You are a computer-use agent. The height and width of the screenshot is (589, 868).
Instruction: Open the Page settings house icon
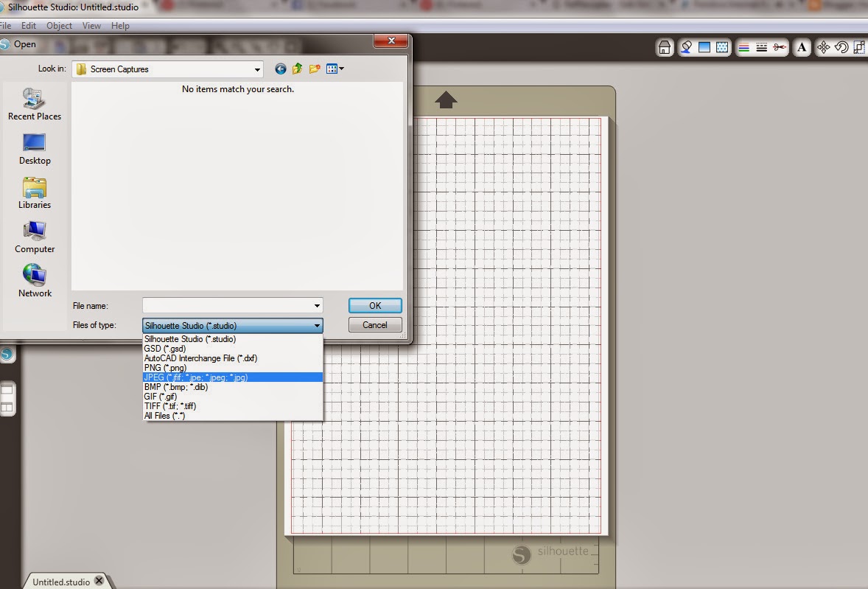tap(665, 48)
